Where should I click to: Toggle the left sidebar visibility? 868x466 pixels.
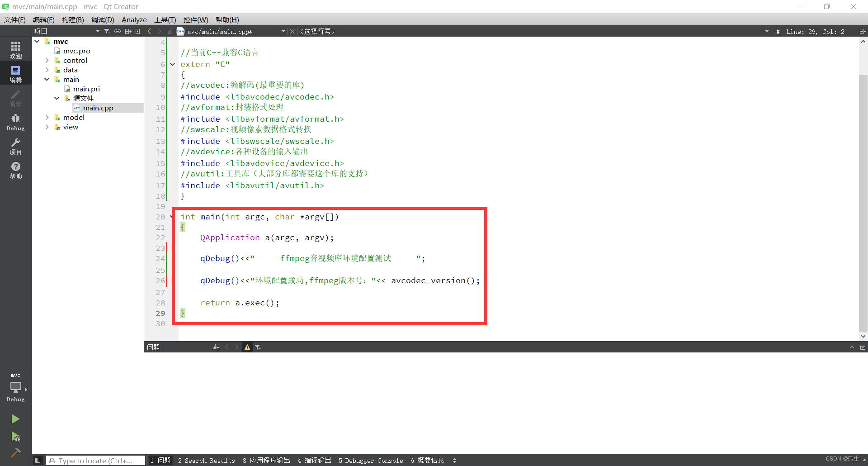38,460
